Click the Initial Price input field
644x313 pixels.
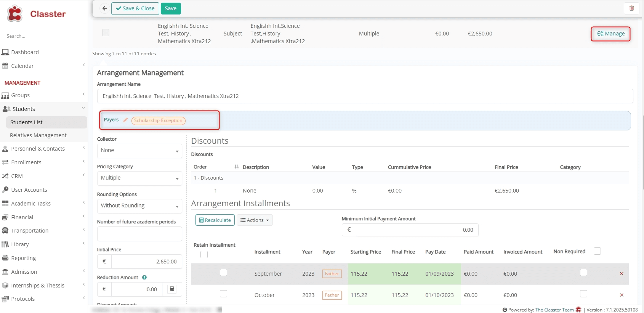point(146,262)
